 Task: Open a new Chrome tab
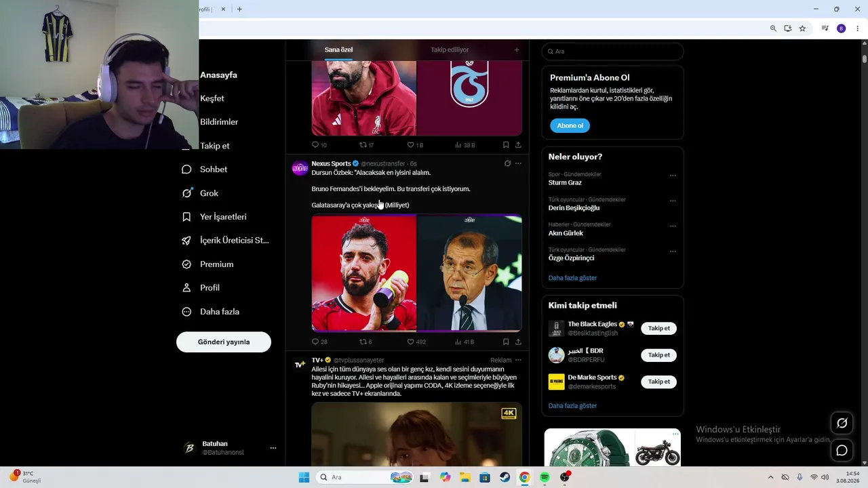coord(239,9)
